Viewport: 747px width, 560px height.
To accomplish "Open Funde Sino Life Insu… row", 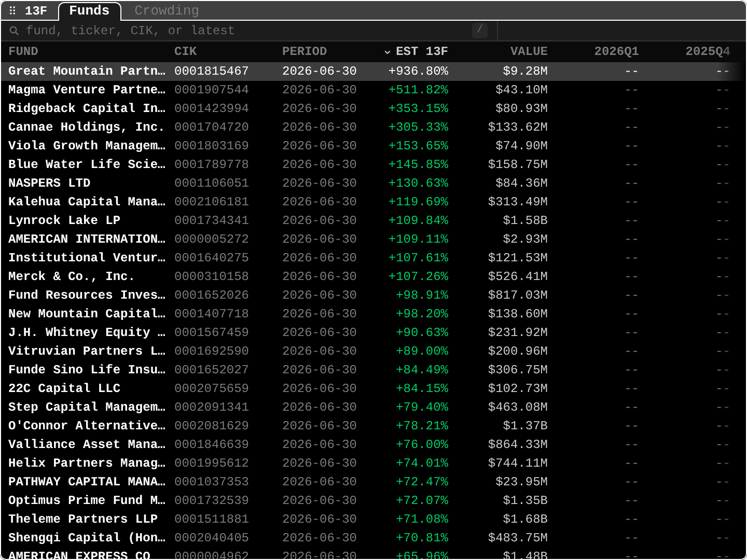I will [x=374, y=370].
